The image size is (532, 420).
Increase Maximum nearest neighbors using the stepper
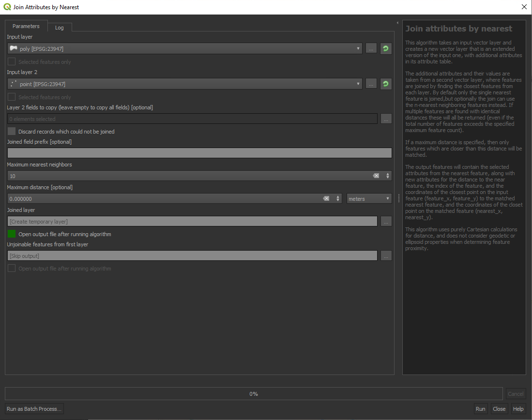pyautogui.click(x=387, y=174)
